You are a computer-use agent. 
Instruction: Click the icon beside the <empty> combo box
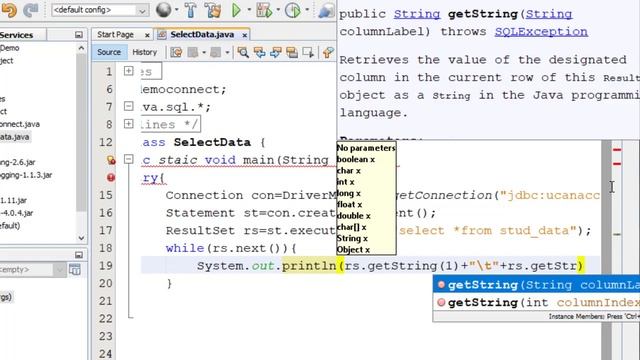75,269
